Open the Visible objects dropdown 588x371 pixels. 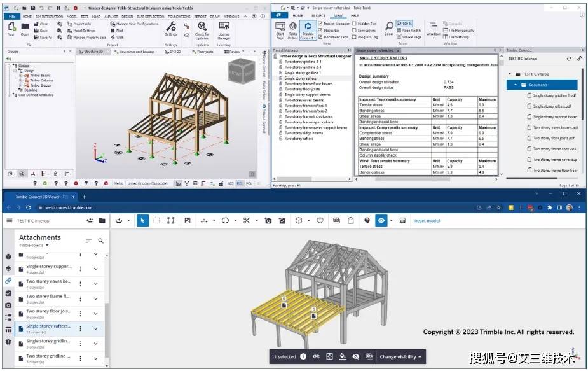34,245
